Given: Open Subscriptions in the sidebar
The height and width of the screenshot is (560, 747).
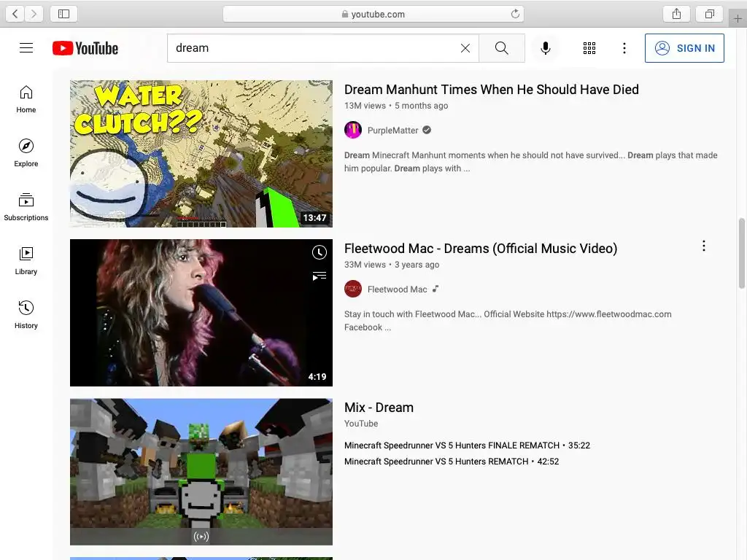Looking at the screenshot, I should (x=26, y=207).
